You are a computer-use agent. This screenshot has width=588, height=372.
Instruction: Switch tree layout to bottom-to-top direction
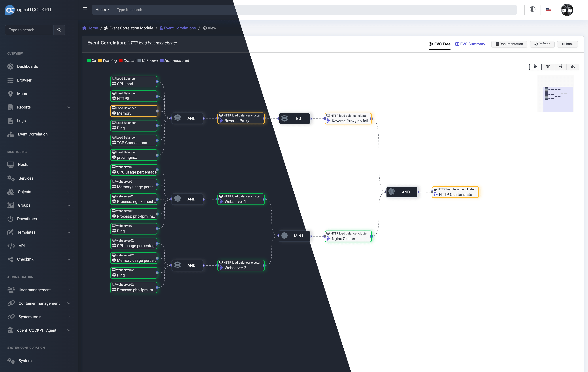(573, 67)
